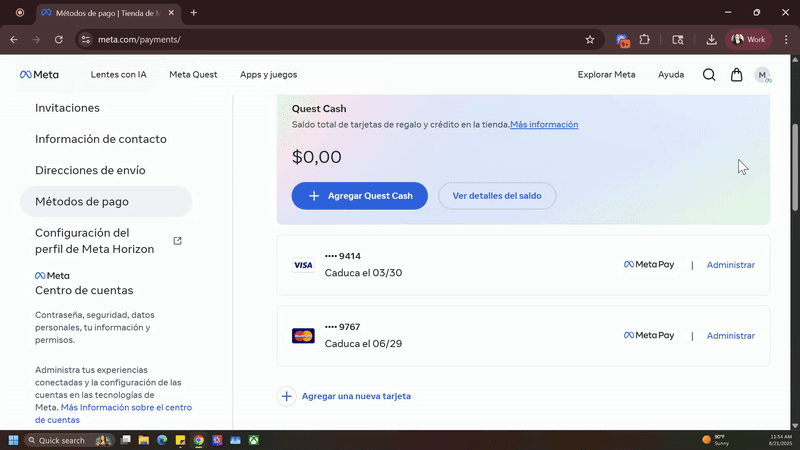Open browser downloads icon
This screenshot has width=800, height=450.
click(x=711, y=40)
